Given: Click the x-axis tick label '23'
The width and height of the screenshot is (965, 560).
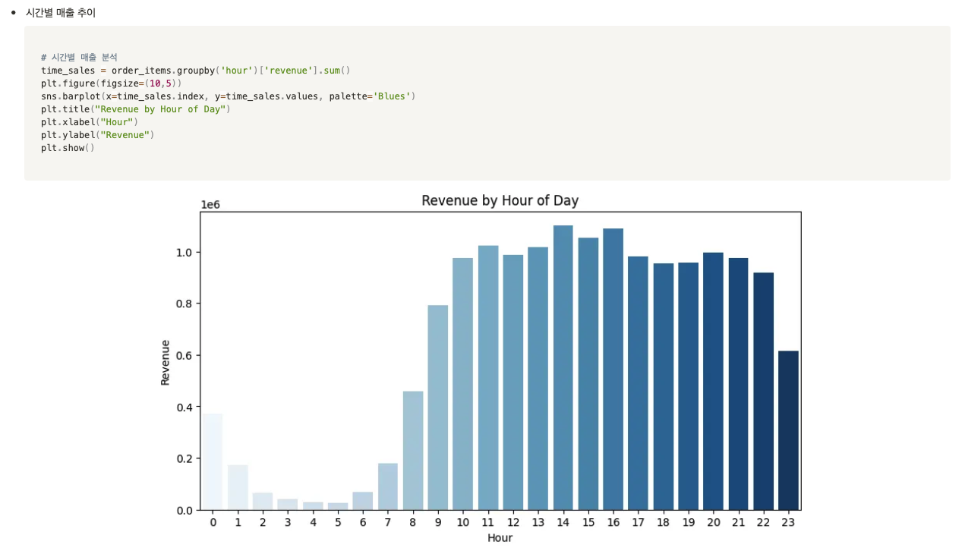Looking at the screenshot, I should (x=789, y=523).
